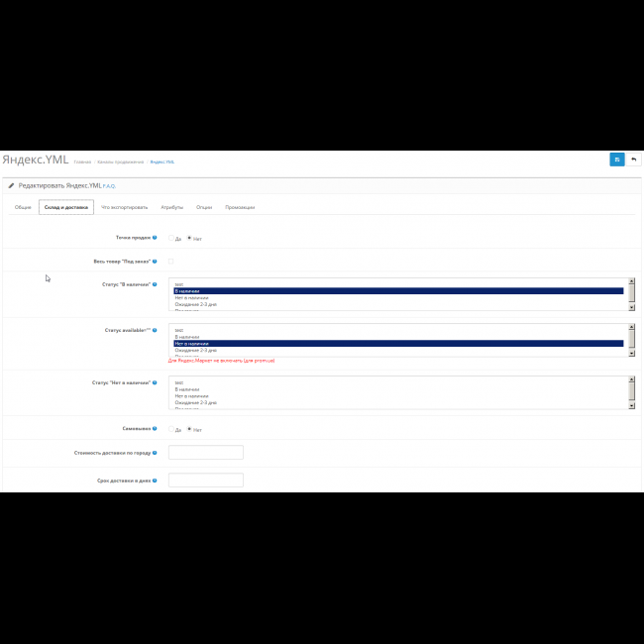644x644 pixels.
Task: Click the blue Save button
Action: [616, 159]
